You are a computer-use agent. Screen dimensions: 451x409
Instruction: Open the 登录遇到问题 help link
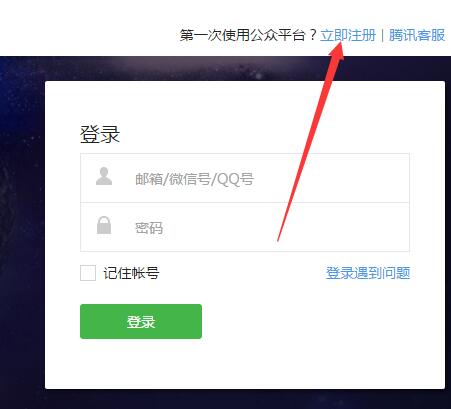(x=368, y=273)
